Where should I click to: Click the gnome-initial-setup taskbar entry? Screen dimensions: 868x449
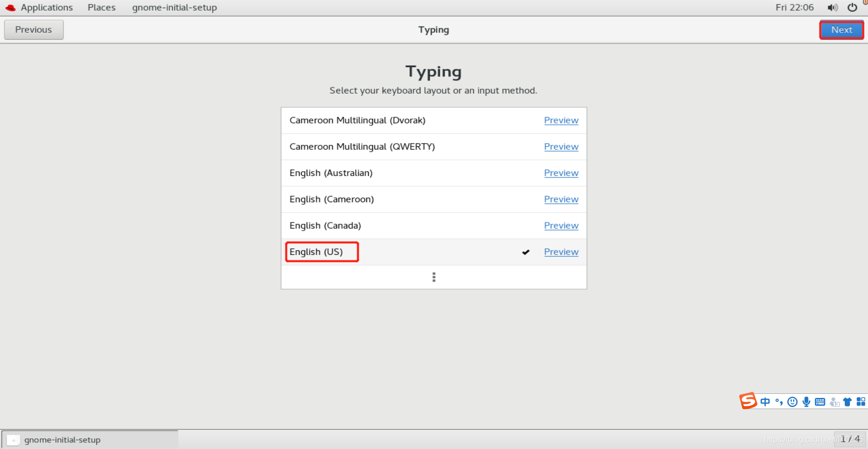coord(90,440)
